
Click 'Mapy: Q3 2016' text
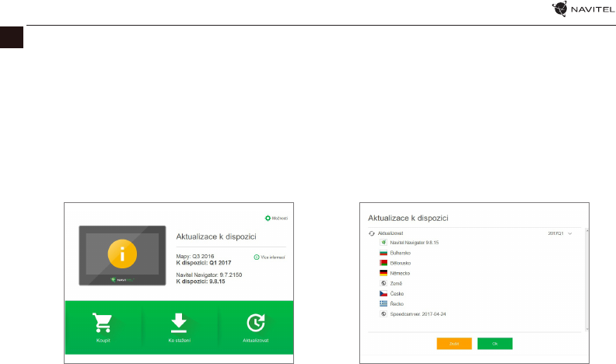pos(195,257)
